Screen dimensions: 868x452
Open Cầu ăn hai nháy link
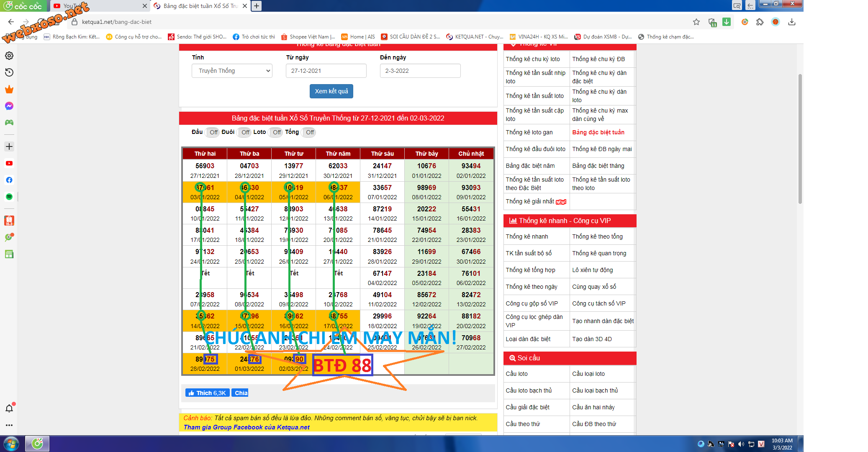593,407
